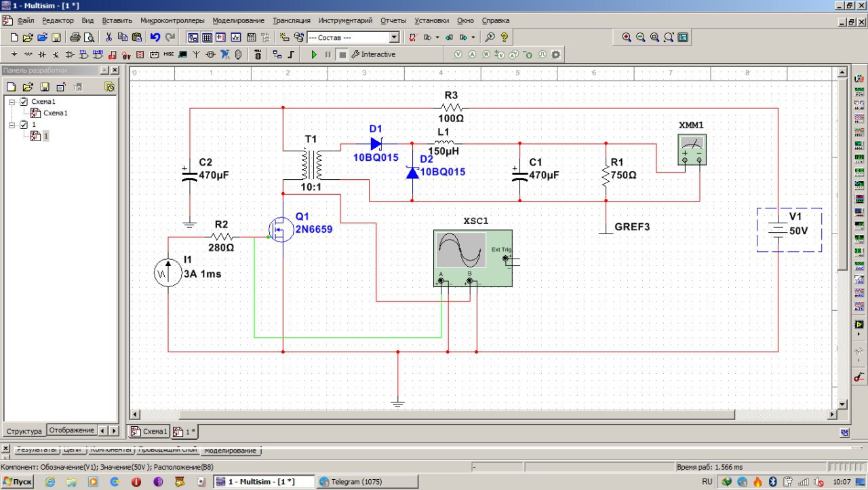Switch to the Структура tab

[x=24, y=431]
